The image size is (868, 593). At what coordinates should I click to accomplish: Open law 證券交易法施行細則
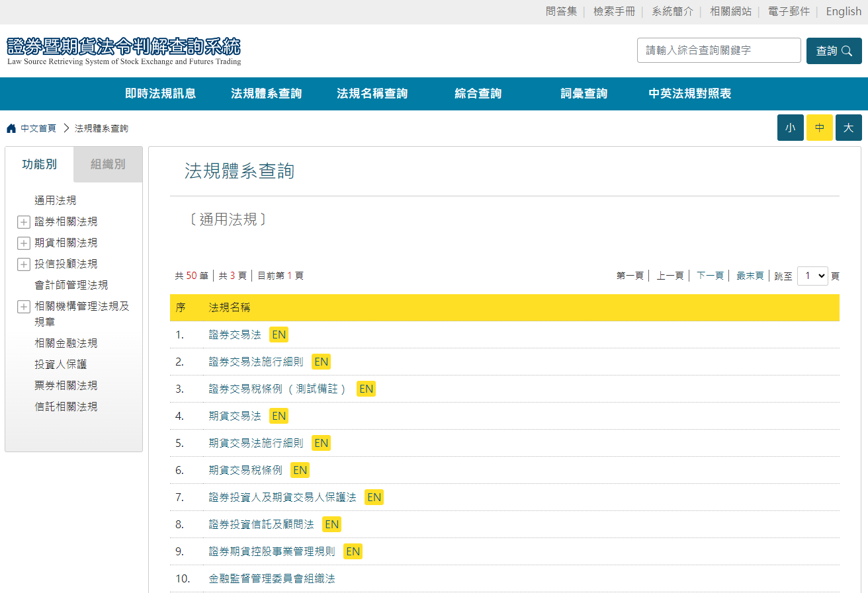coord(256,362)
